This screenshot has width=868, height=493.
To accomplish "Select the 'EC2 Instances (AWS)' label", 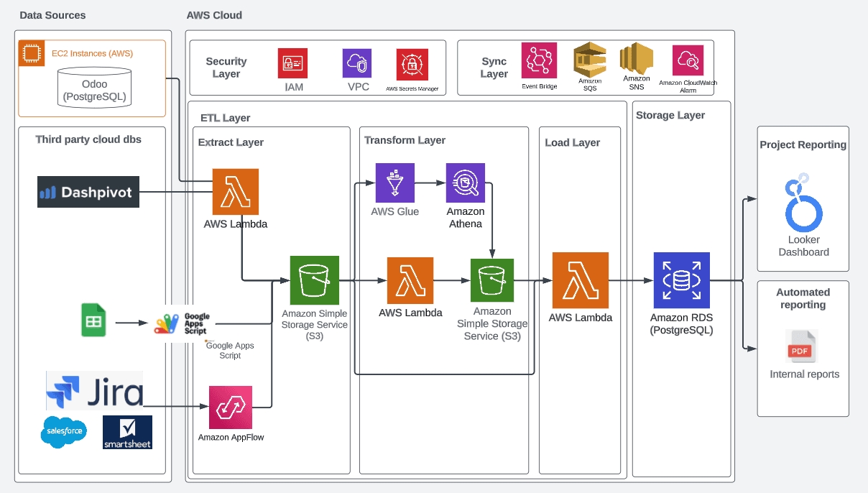I will 92,53.
